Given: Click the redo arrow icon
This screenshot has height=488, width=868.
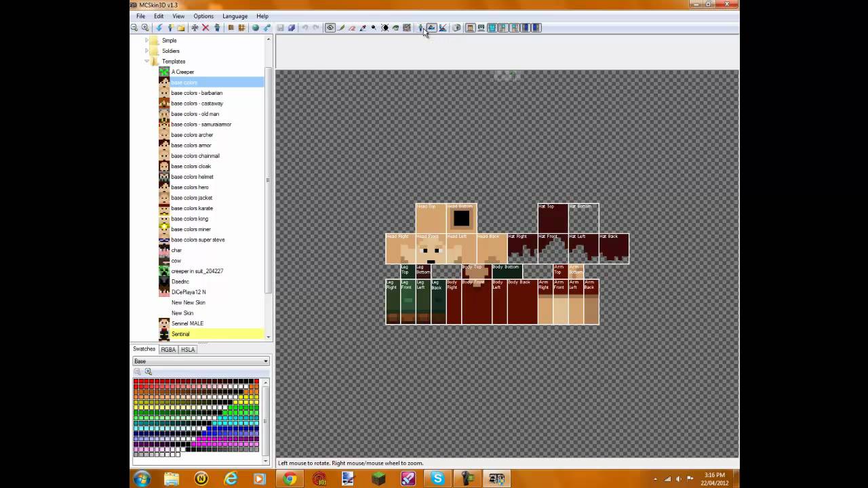Looking at the screenshot, I should click(x=316, y=28).
